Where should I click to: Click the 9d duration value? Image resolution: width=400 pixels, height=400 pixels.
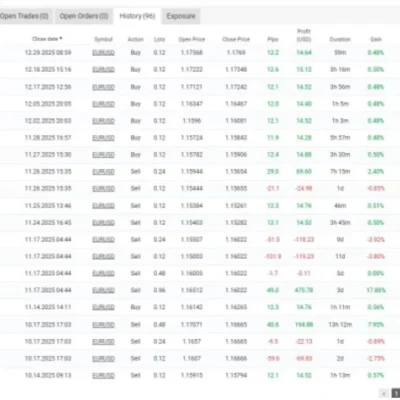pyautogui.click(x=340, y=240)
